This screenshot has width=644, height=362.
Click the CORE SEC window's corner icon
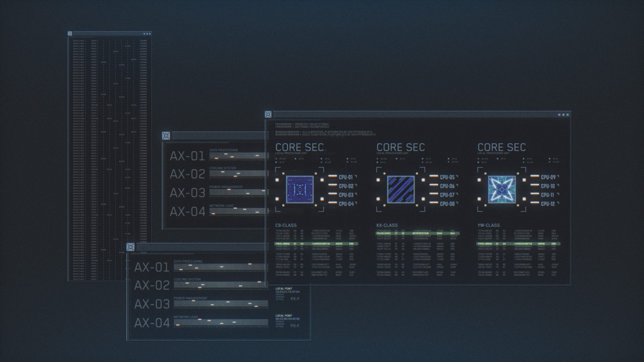(268, 114)
